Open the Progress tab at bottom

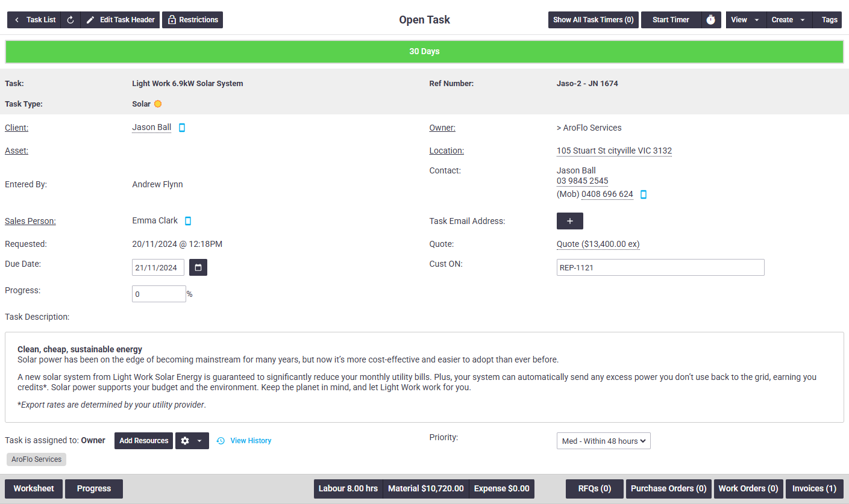click(94, 489)
